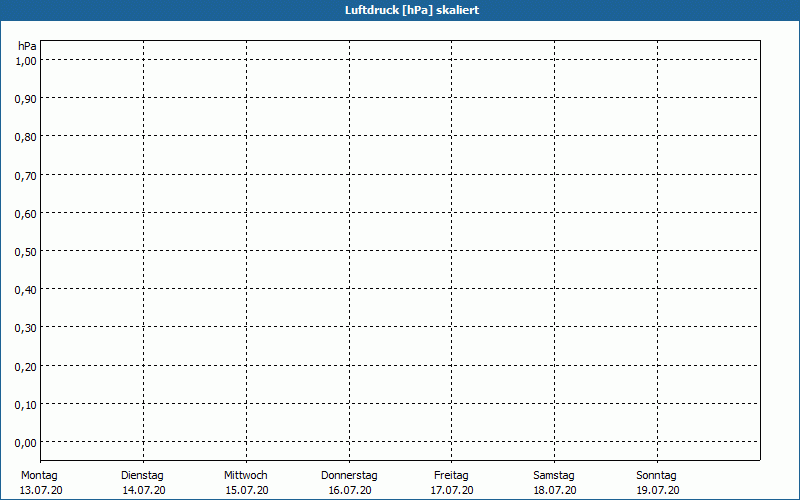
Task: Click the 0,00 y-axis baseline label
Action: coord(26,442)
